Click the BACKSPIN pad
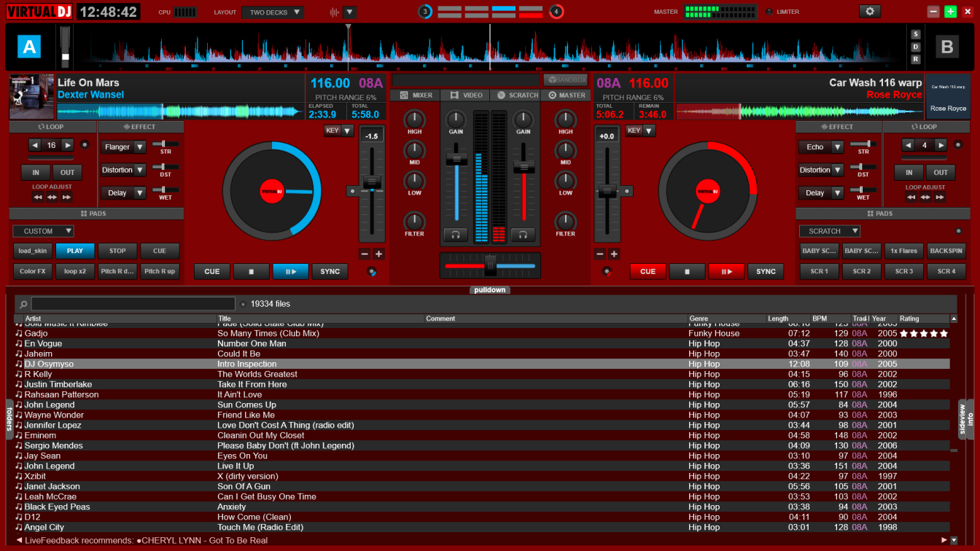This screenshot has height=551, width=980. click(x=946, y=251)
